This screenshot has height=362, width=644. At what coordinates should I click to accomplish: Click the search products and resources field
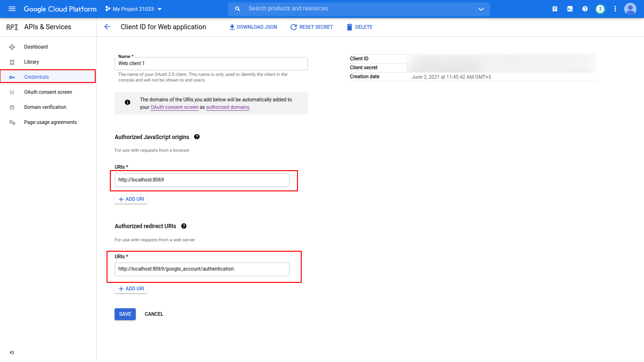tap(358, 8)
